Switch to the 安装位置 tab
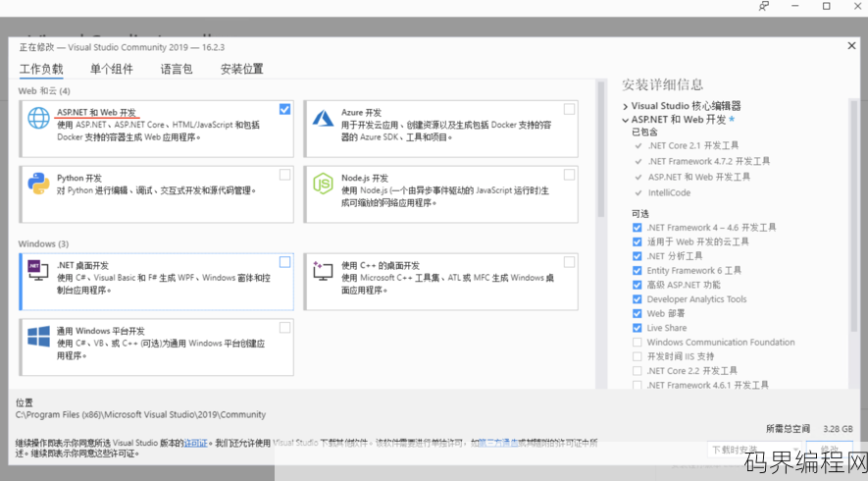 [x=242, y=70]
